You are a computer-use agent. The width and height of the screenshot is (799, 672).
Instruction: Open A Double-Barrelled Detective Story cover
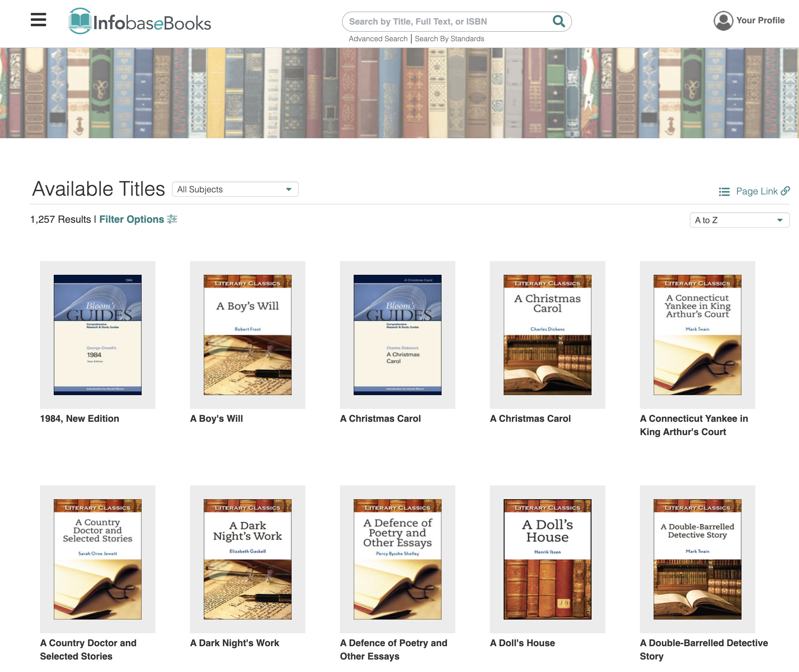(x=697, y=559)
